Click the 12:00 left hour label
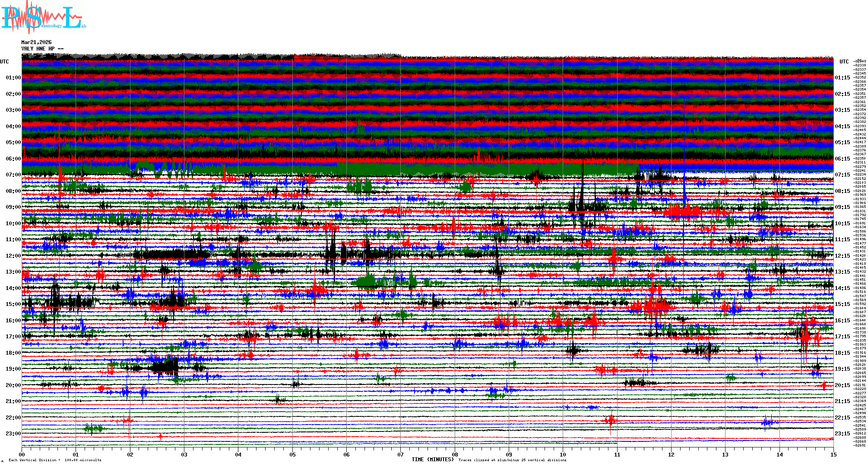Viewport: 868px width, 466px height. (x=13, y=256)
